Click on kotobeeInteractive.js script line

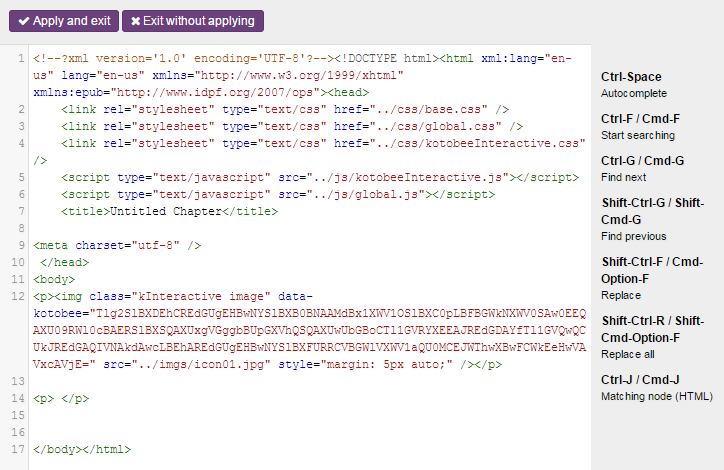320,177
